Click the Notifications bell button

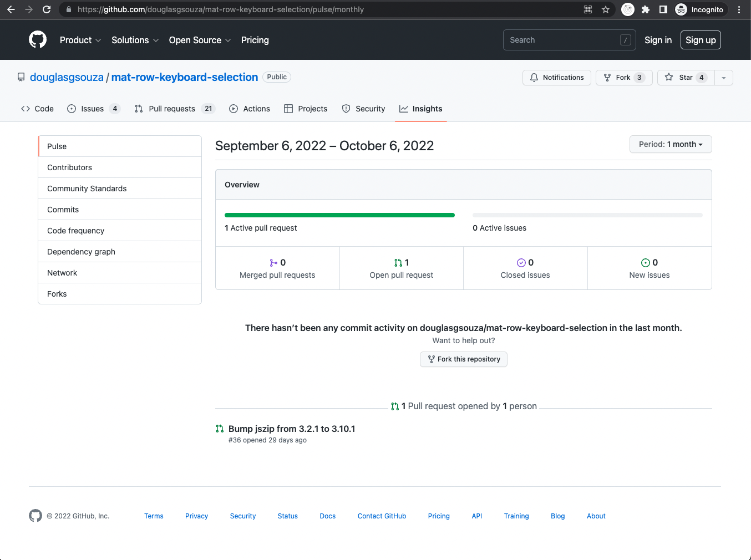click(557, 78)
